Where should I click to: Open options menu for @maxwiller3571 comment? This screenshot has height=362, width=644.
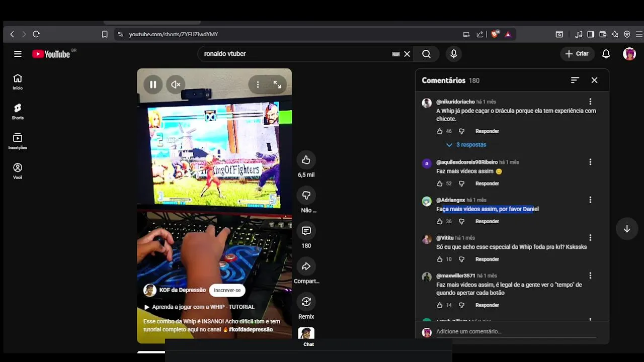point(590,276)
